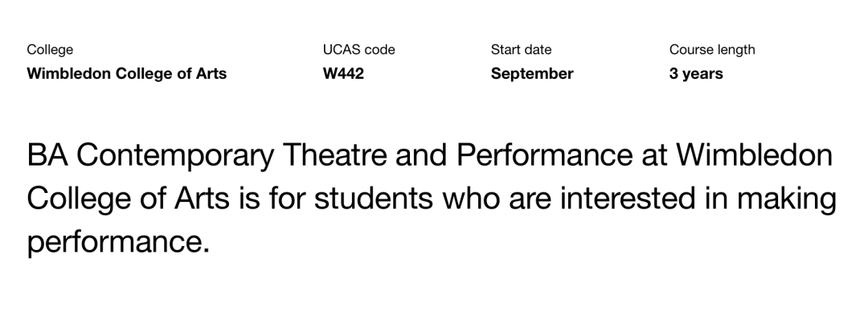Click the word 'making' ending the second line
The width and height of the screenshot is (868, 316).
pos(786,199)
